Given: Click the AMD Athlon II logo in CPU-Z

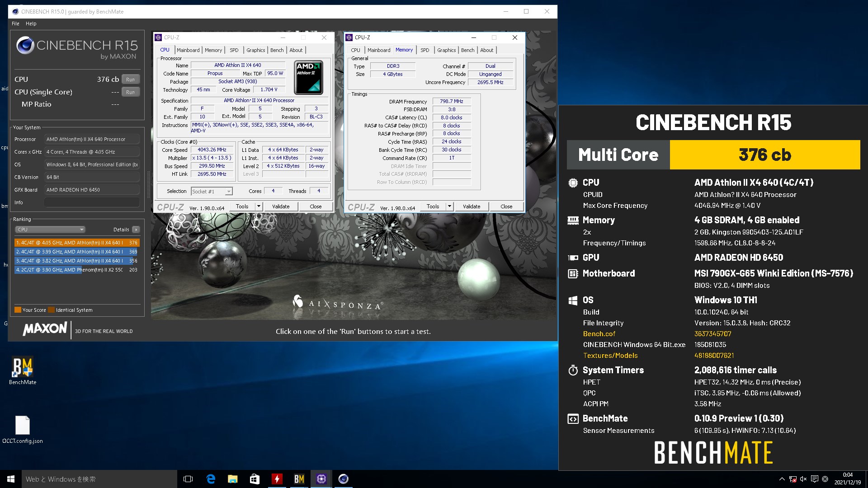Looking at the screenshot, I should [x=309, y=77].
